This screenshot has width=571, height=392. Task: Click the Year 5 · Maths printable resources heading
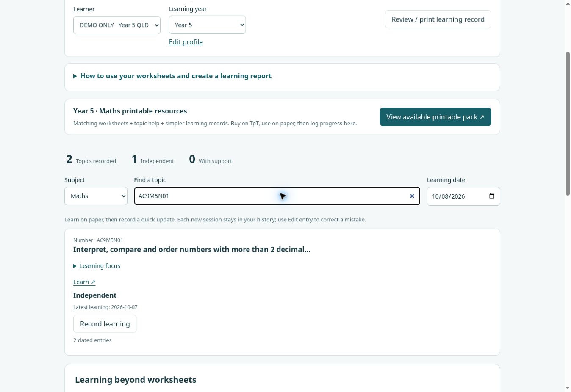130,111
